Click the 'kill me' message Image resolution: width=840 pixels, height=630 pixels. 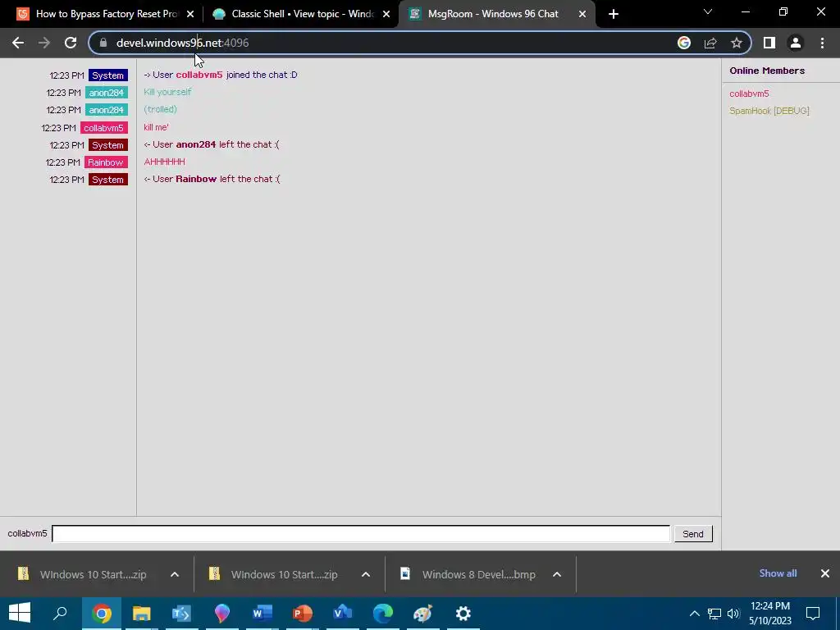click(x=157, y=127)
